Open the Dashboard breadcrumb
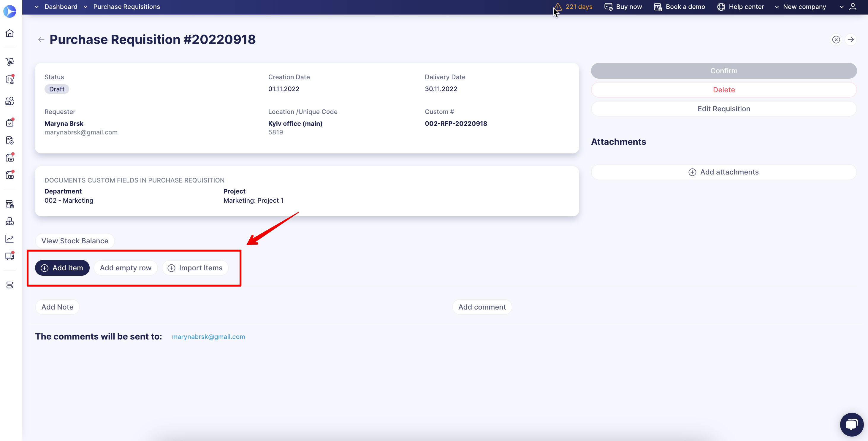868x441 pixels. (61, 7)
